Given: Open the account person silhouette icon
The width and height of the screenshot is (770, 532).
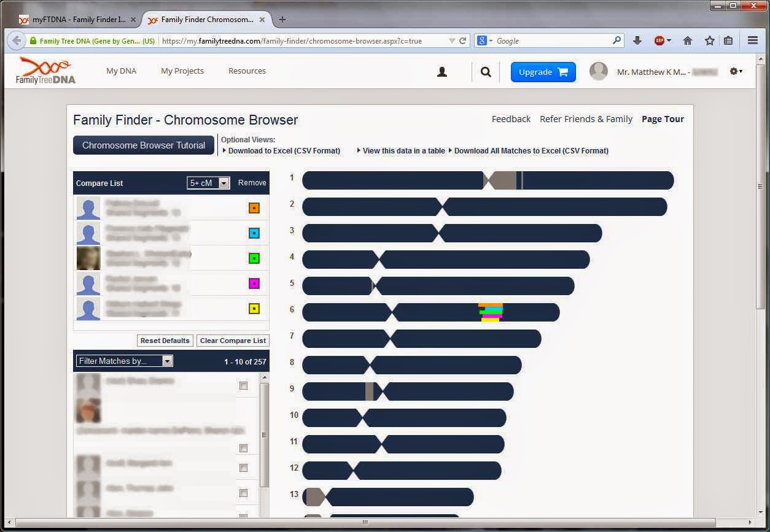Looking at the screenshot, I should [x=441, y=71].
